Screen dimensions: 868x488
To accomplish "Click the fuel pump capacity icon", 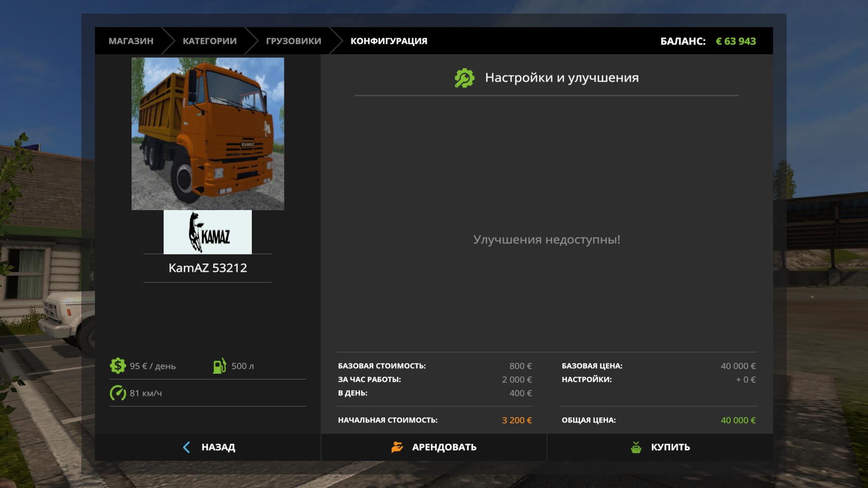I will tap(220, 366).
